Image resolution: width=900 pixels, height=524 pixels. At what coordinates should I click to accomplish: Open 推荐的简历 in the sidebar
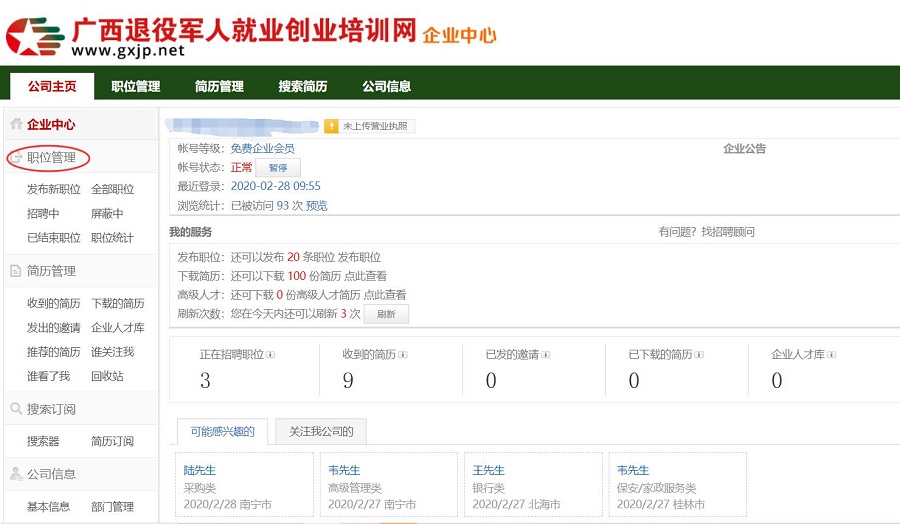pyautogui.click(x=54, y=352)
